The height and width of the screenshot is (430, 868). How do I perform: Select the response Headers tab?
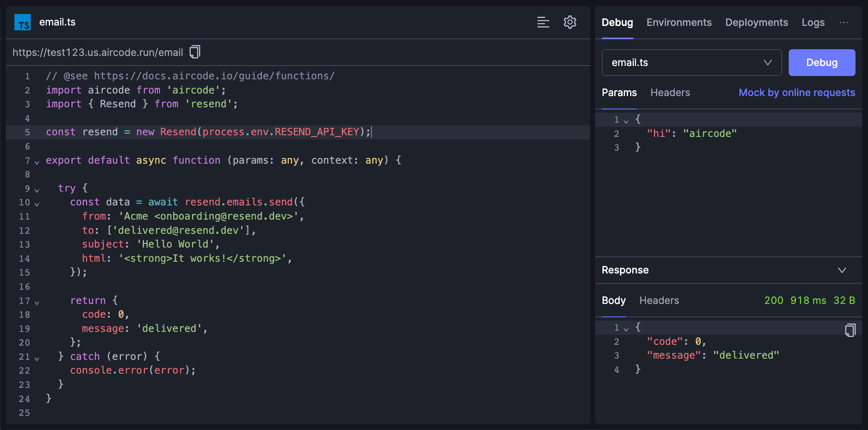659,301
